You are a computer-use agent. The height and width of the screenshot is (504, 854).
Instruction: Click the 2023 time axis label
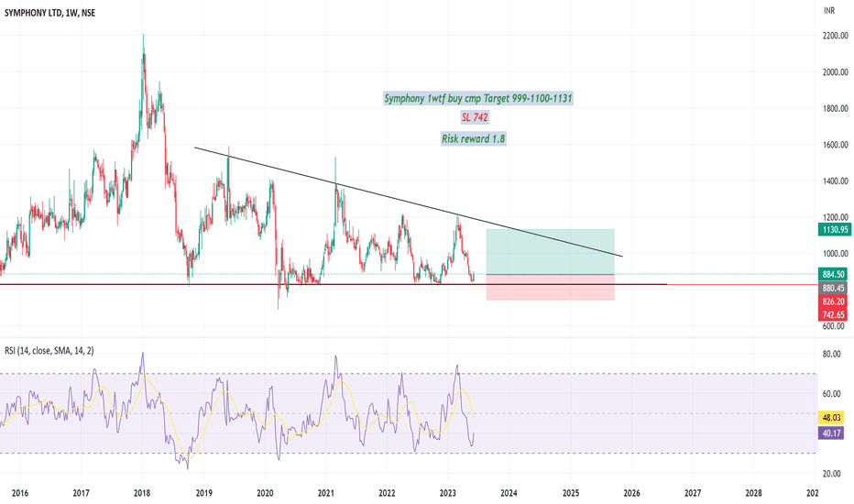click(448, 493)
